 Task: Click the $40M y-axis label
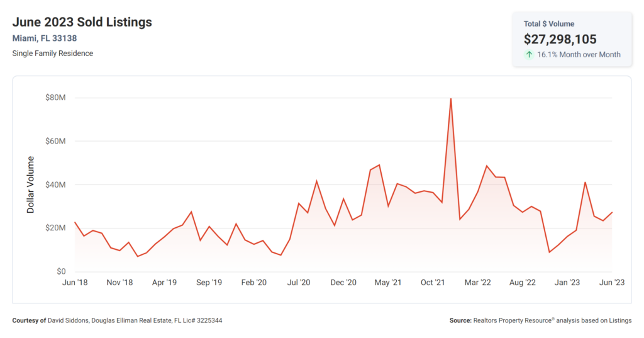click(x=55, y=184)
